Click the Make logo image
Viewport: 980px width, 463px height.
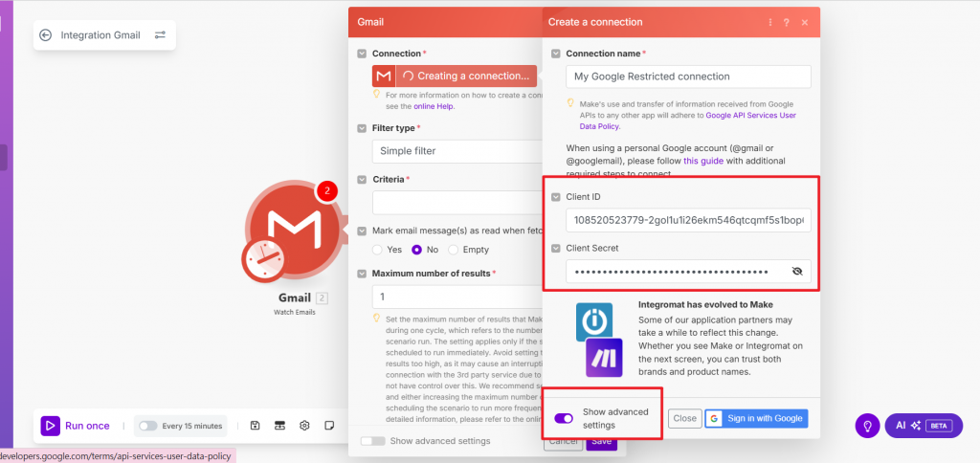point(604,358)
